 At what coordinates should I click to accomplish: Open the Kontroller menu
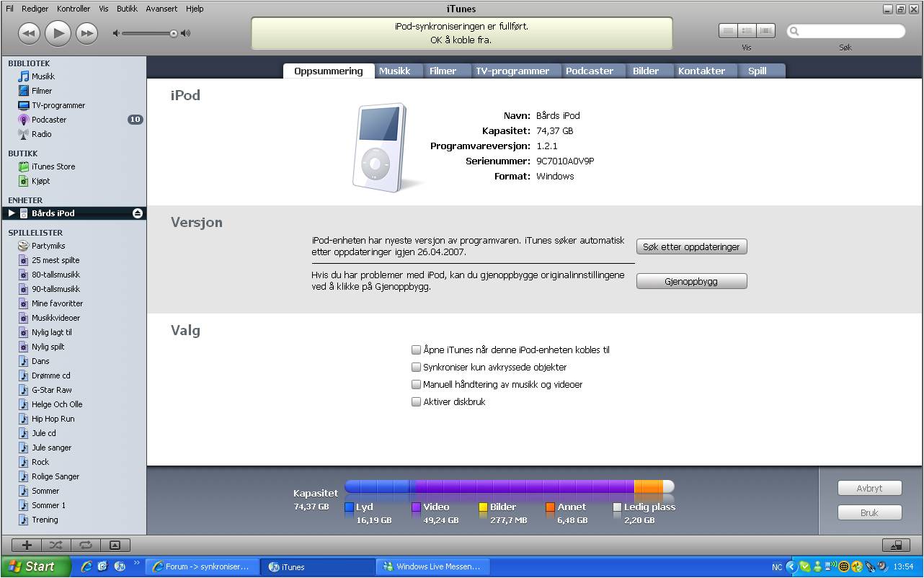pos(74,9)
